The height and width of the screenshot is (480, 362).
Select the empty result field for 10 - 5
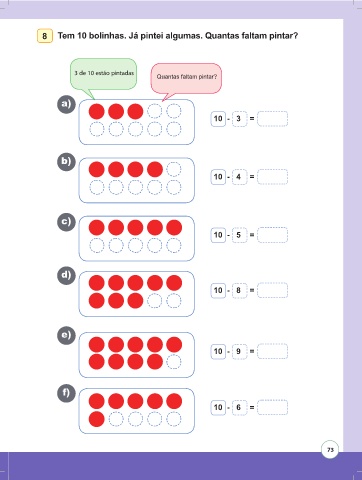click(x=272, y=235)
